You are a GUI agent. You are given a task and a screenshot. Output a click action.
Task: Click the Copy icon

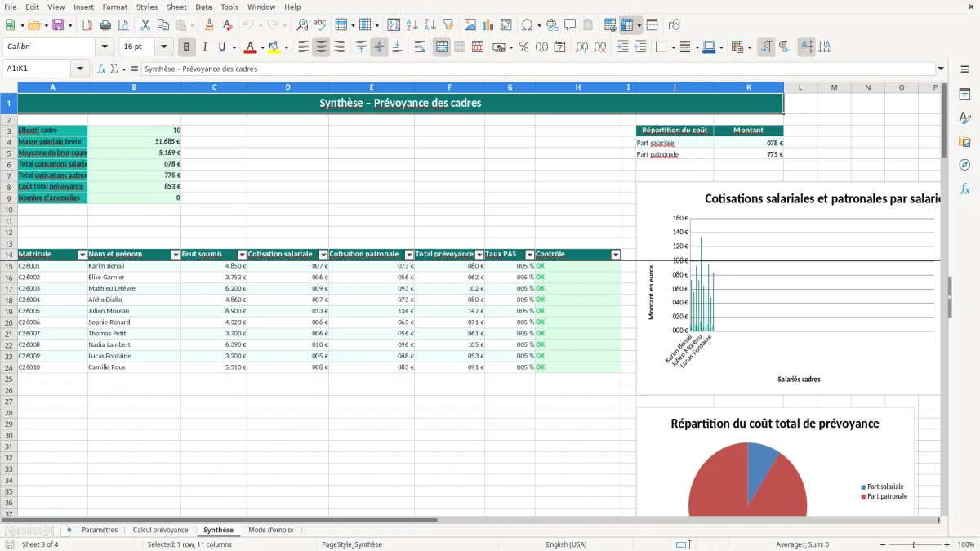(163, 25)
